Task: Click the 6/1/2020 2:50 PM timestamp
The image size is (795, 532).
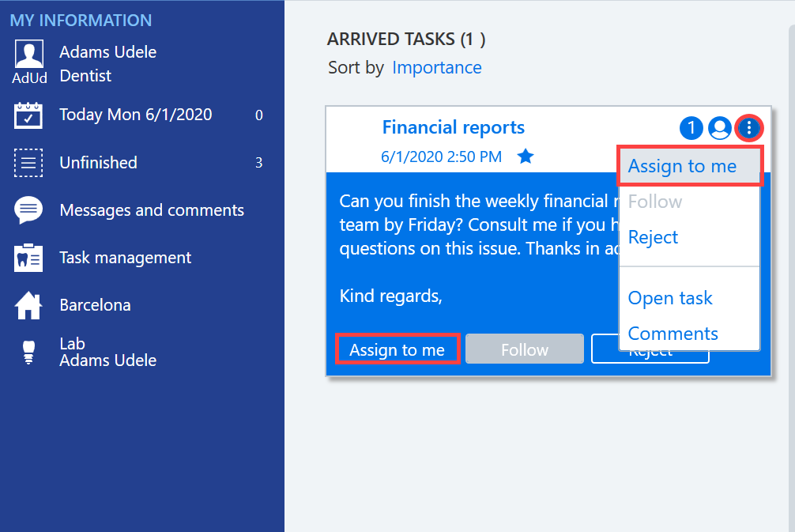Action: point(441,157)
